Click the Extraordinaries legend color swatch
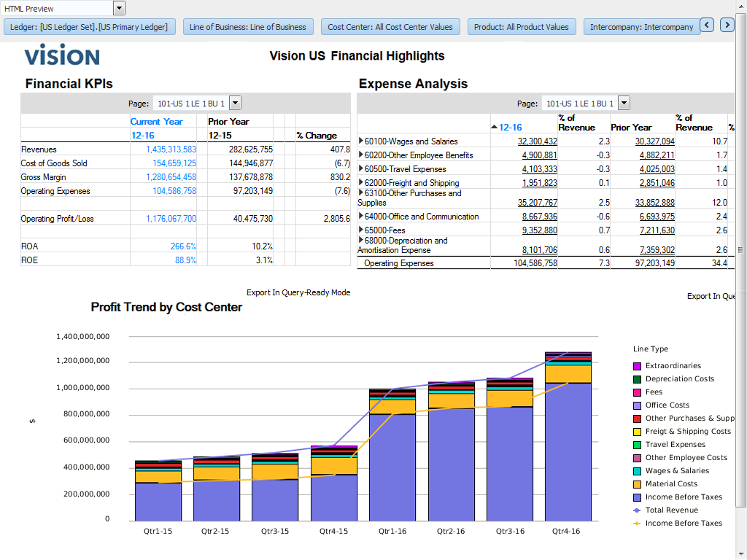The width and height of the screenshot is (747, 560). 637,366
